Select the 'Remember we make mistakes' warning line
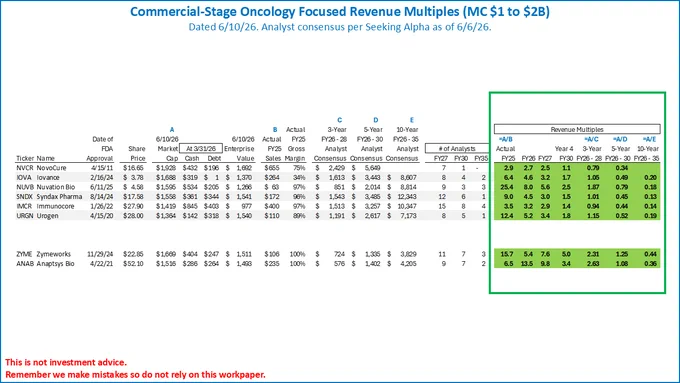This screenshot has width=680, height=383. point(135,374)
